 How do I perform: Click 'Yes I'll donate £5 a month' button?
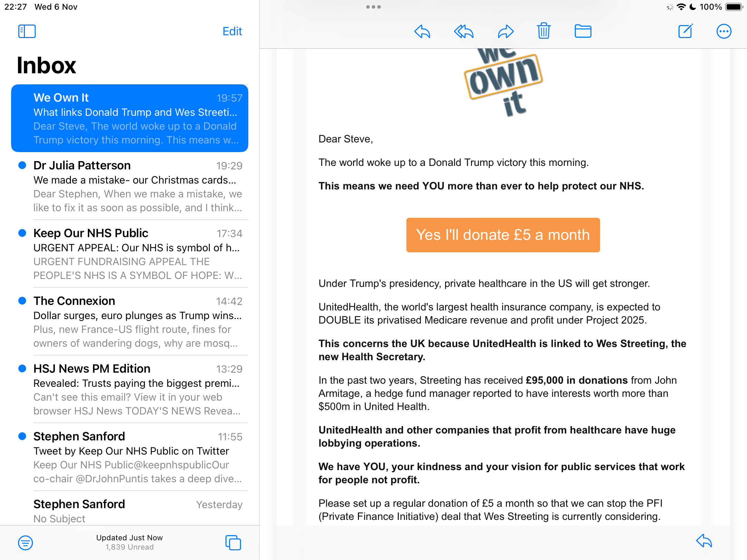pyautogui.click(x=503, y=235)
